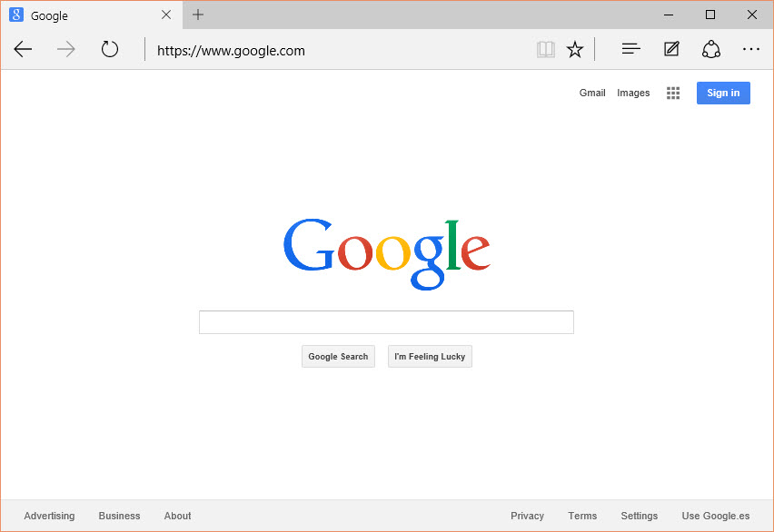Focus the Google search box
The height and width of the screenshot is (532, 774).
(386, 322)
